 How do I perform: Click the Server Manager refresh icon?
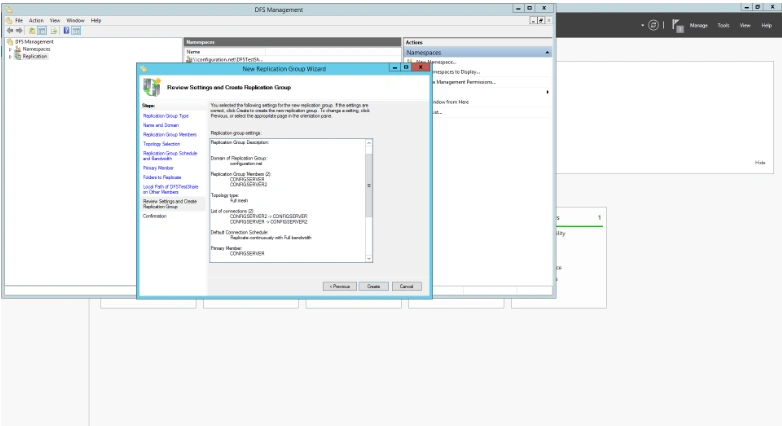[x=653, y=25]
